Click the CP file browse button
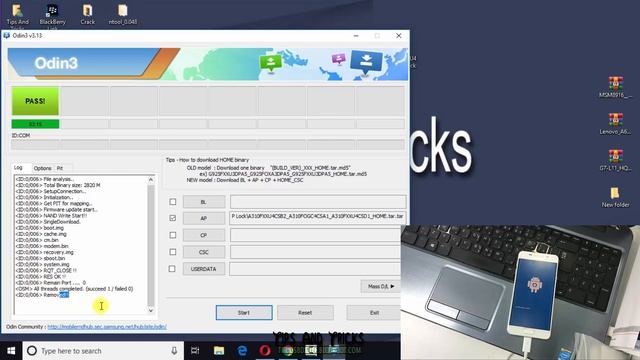The height and width of the screenshot is (360, 640). click(x=204, y=235)
